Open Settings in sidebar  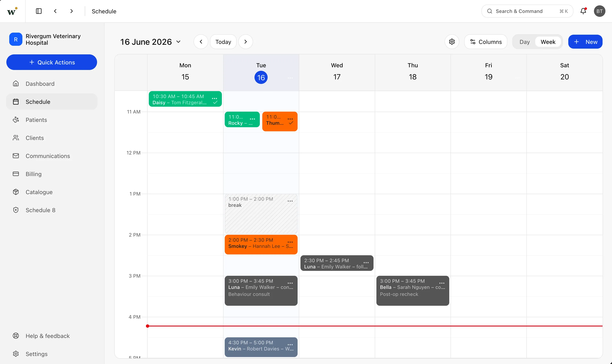tap(52, 354)
